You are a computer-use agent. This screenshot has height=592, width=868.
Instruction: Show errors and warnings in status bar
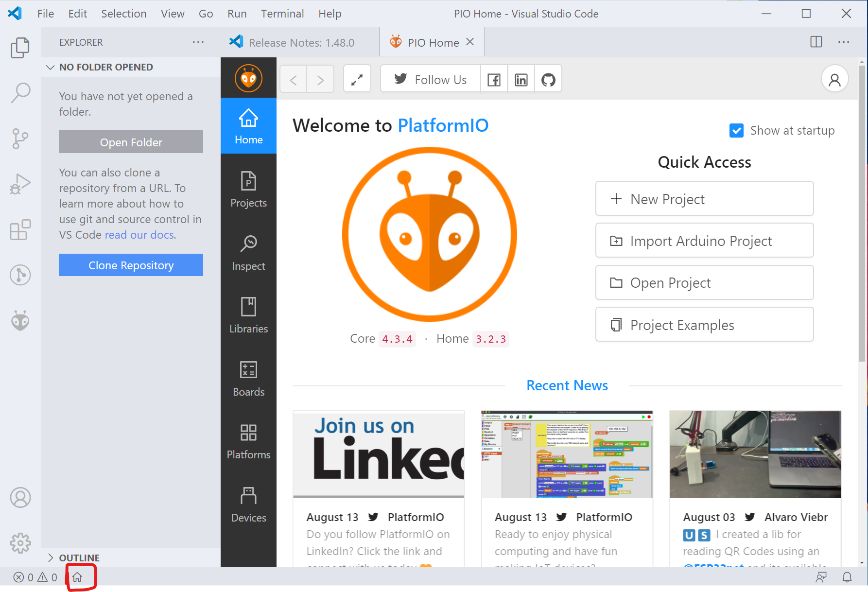pos(35,577)
